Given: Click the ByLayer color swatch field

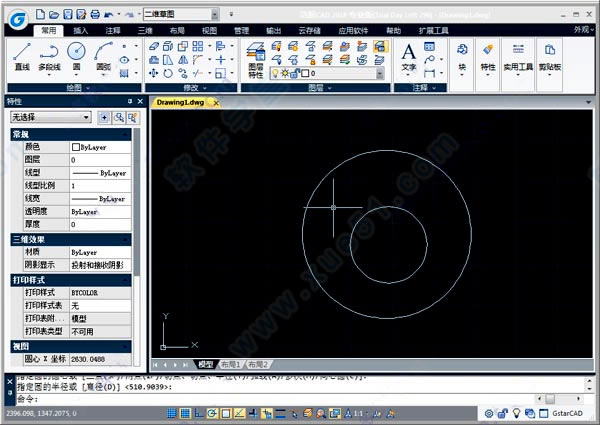Looking at the screenshot, I should (100, 147).
